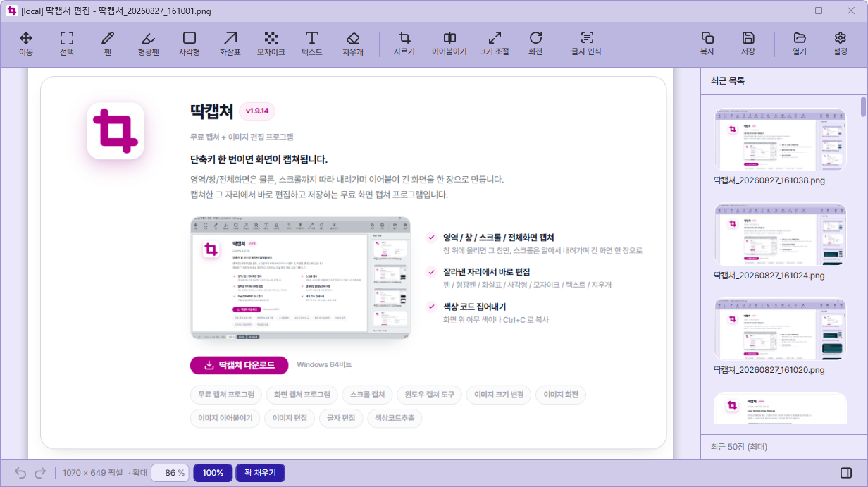This screenshot has width=868, height=487.
Task: Click the 회전 (rotate) tool
Action: 535,43
